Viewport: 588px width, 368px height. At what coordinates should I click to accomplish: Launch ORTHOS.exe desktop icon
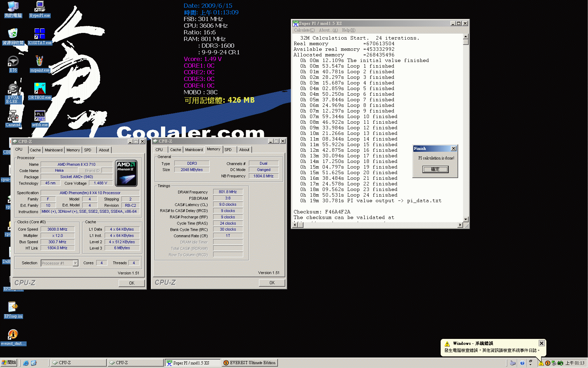[x=40, y=91]
